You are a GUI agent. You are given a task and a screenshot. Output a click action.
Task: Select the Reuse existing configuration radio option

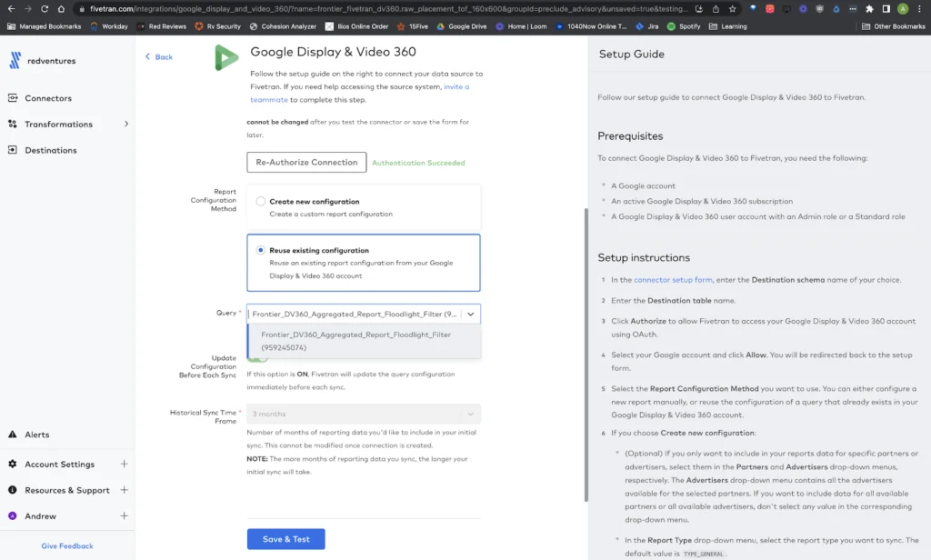pyautogui.click(x=261, y=250)
